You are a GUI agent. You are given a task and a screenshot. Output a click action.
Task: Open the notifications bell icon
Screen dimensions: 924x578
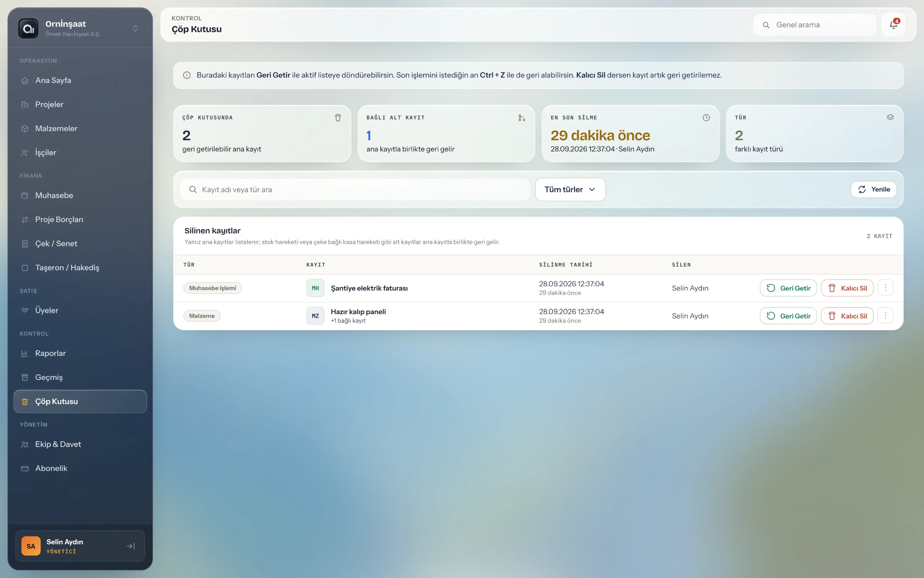(893, 25)
